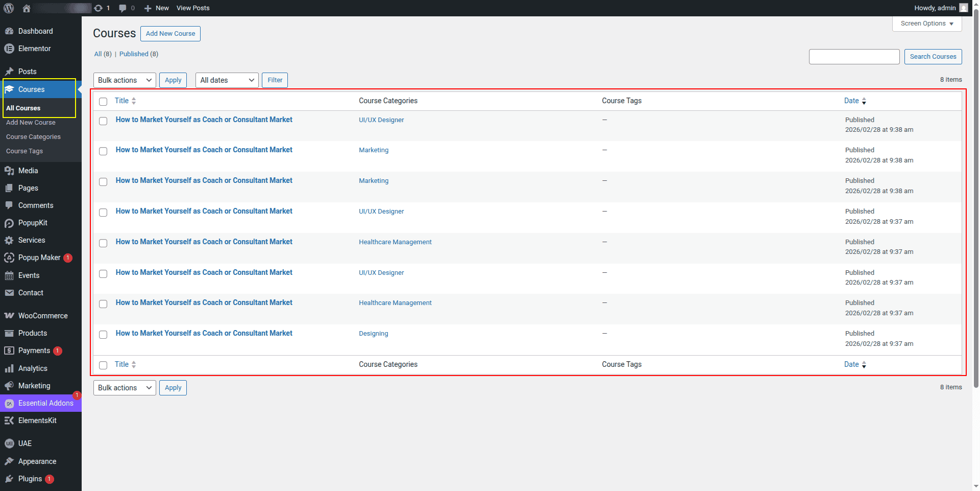This screenshot has width=980, height=491.
Task: Open the updates icon in admin bar
Action: pos(99,8)
